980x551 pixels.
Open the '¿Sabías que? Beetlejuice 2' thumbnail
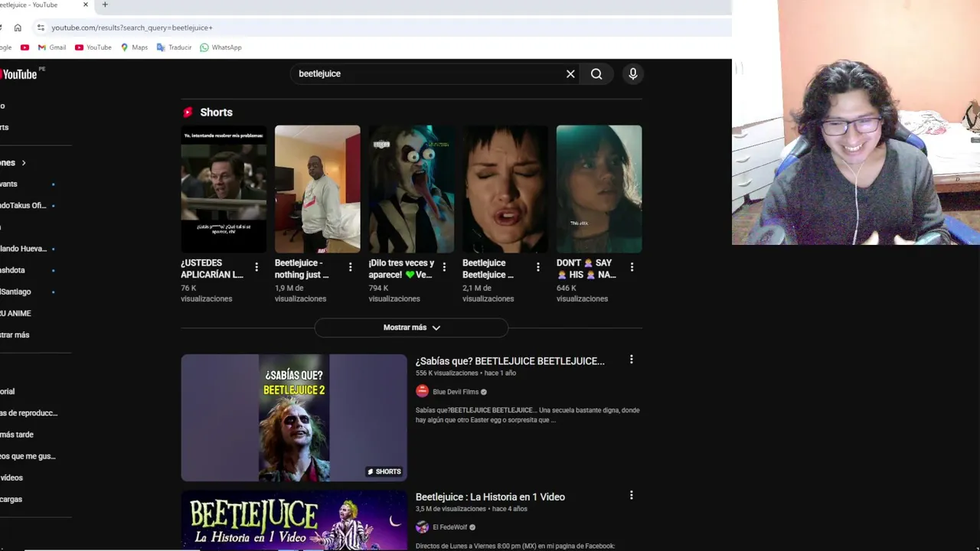point(294,418)
